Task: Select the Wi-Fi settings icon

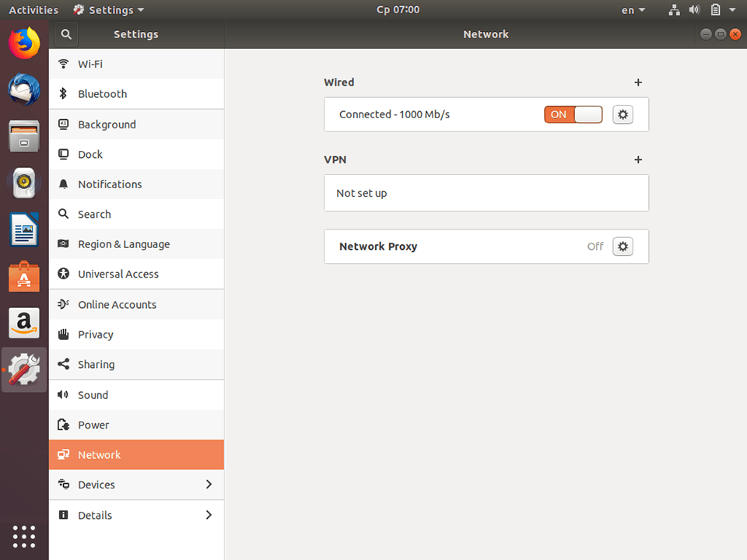Action: pos(63,64)
